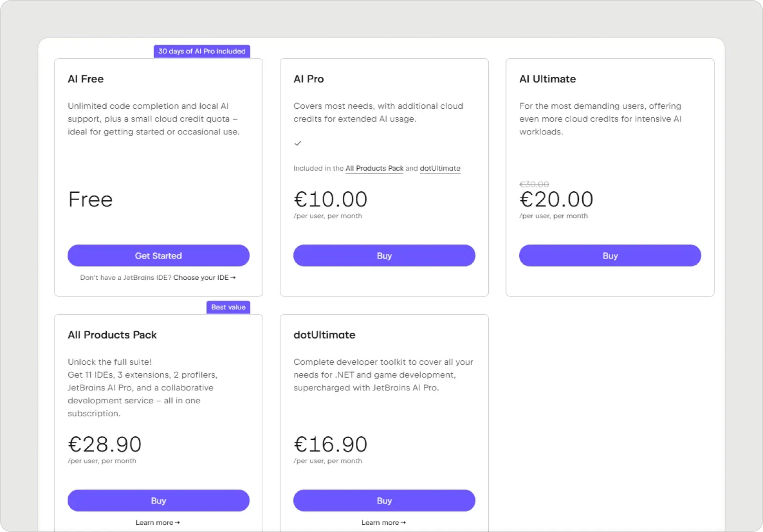Viewport: 763px width, 532px height.
Task: Click the checkmark icon in the AI Pro card
Action: (298, 143)
